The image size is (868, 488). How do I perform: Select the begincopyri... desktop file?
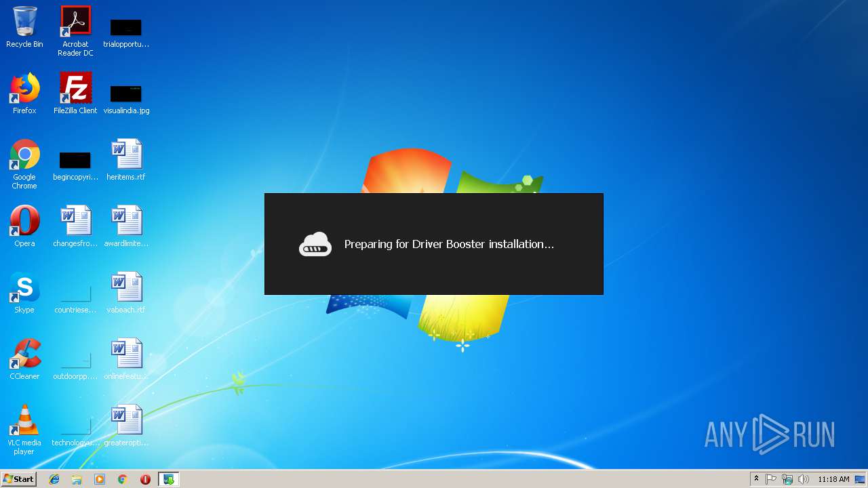point(75,165)
